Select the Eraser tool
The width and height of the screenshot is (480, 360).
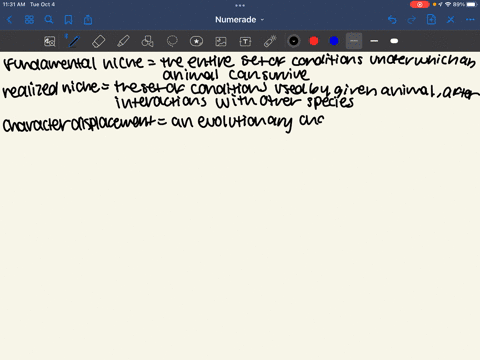click(98, 41)
